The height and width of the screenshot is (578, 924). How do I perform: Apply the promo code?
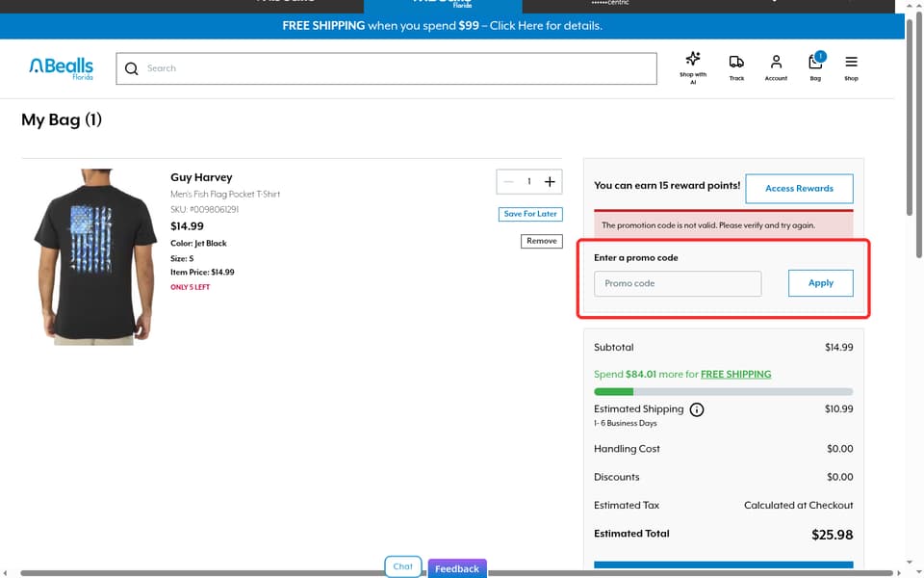[820, 283]
